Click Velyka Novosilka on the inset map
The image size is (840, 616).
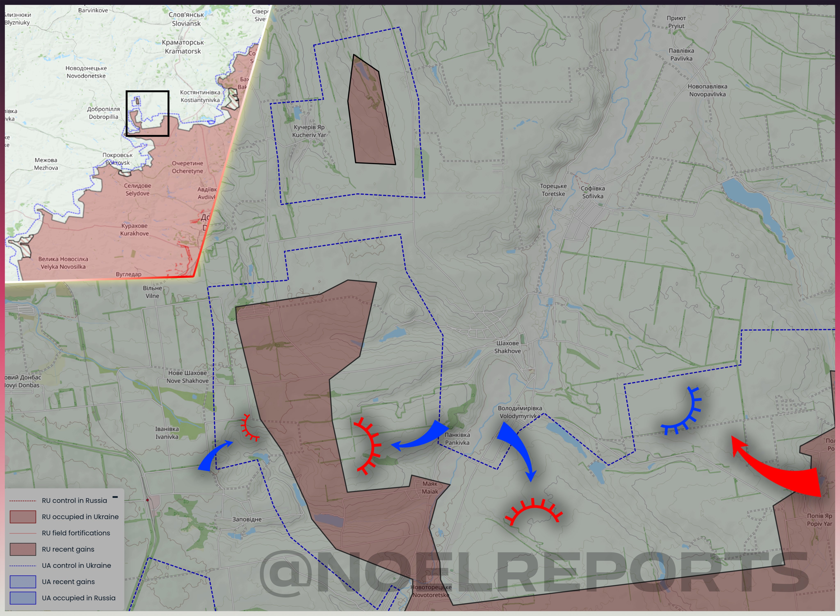tap(63, 263)
